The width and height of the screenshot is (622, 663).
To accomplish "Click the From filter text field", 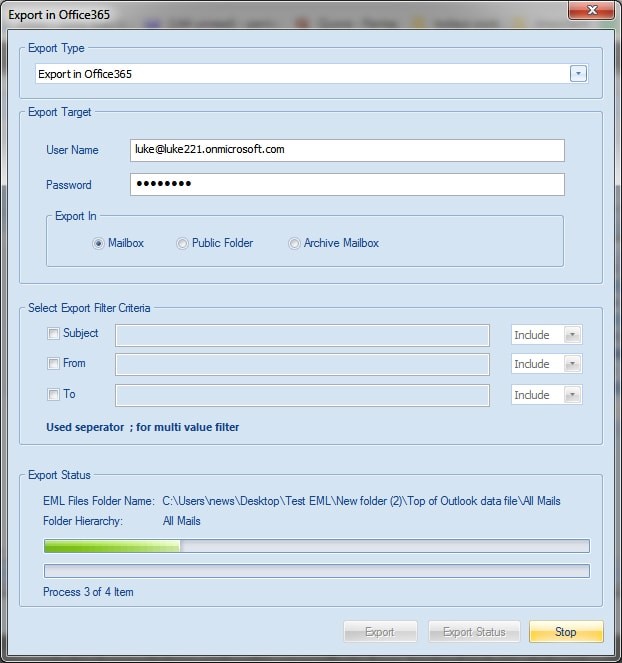I will [x=302, y=364].
